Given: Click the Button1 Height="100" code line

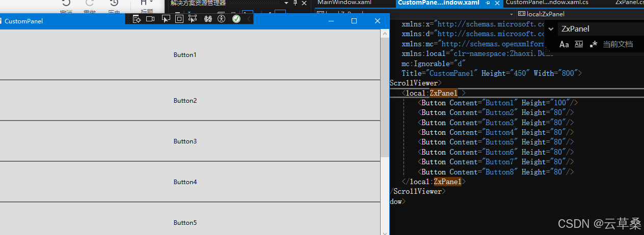Looking at the screenshot, I should pos(498,103).
